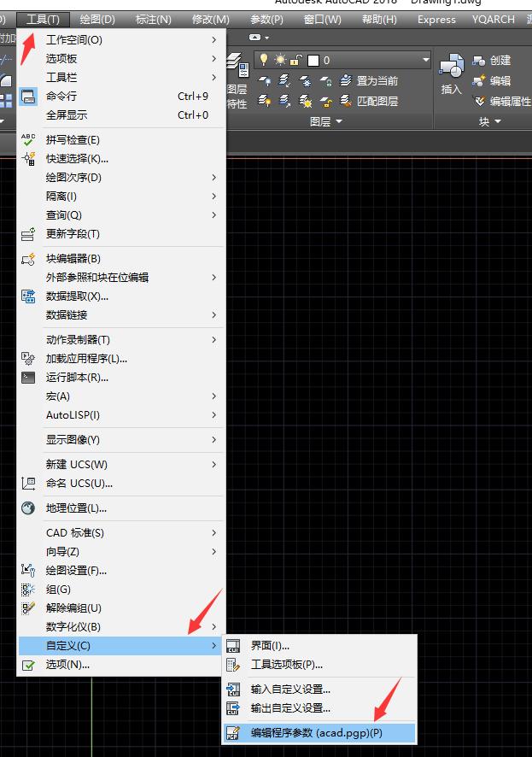Expand 工具栏 submenu
This screenshot has width=532, height=757.
pyautogui.click(x=122, y=77)
